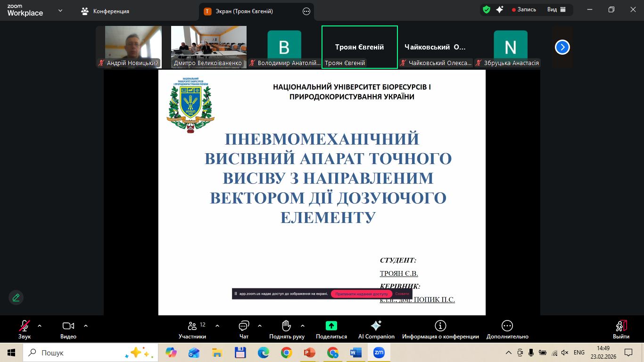Click Припинити надання доступу button
Viewport: 644px width, 362px height.
tap(362, 294)
